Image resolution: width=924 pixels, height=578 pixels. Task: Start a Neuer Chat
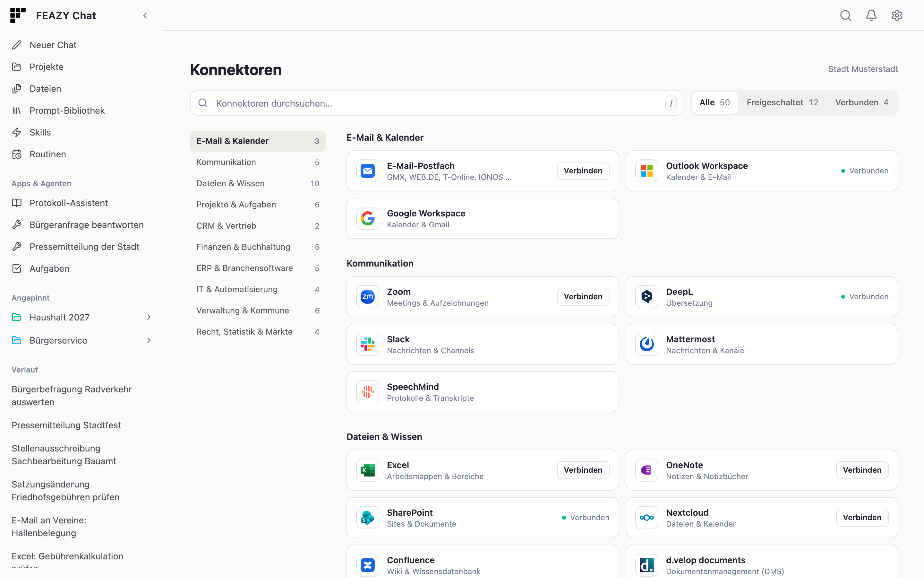[x=82, y=45]
